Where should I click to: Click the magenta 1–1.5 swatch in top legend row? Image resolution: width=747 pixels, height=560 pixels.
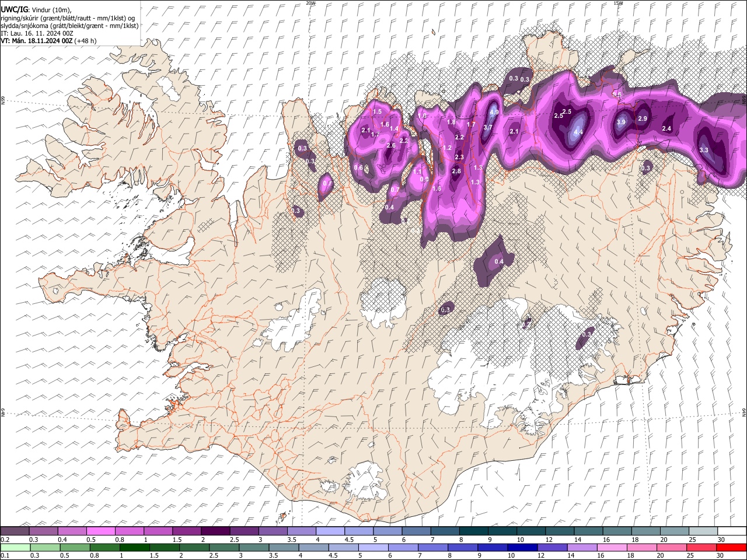[x=158, y=531]
